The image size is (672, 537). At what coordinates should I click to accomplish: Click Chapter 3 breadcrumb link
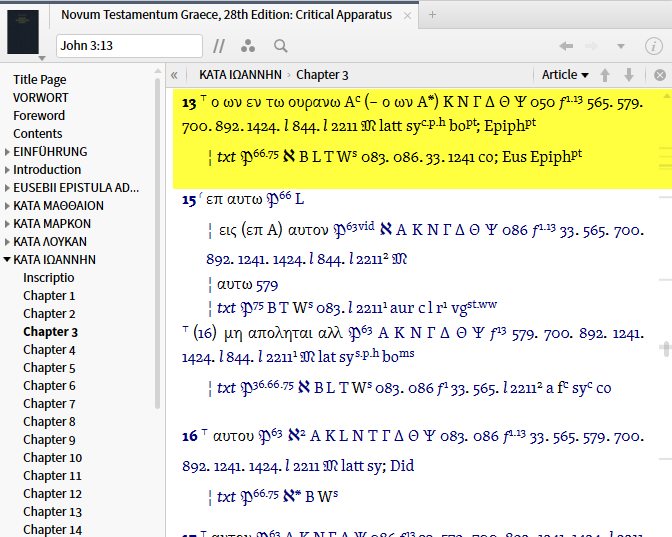tap(322, 75)
